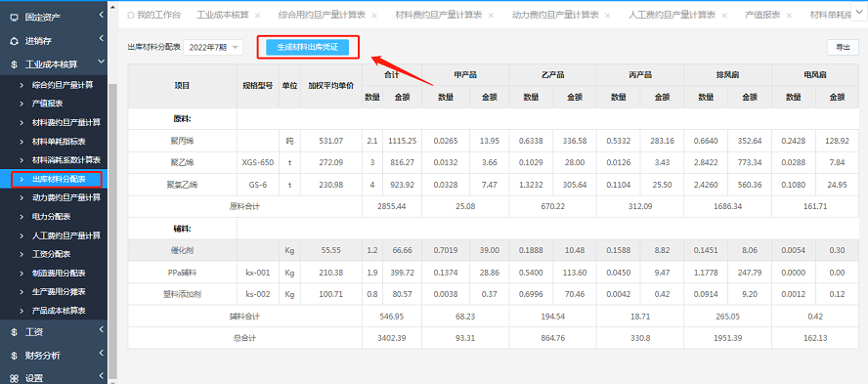868x384 pixels.
Task: Open the 2022年7期 period dropdown
Action: click(x=213, y=48)
